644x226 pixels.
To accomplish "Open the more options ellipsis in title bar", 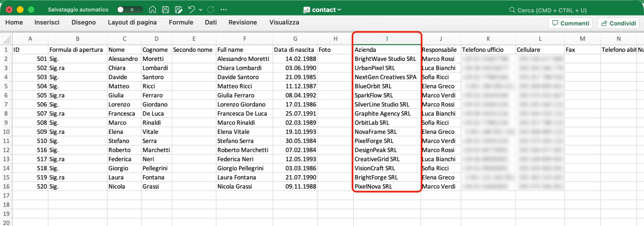I will point(224,10).
